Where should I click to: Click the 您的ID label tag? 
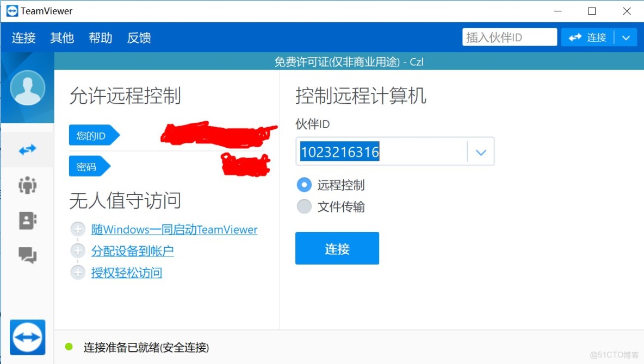point(94,135)
